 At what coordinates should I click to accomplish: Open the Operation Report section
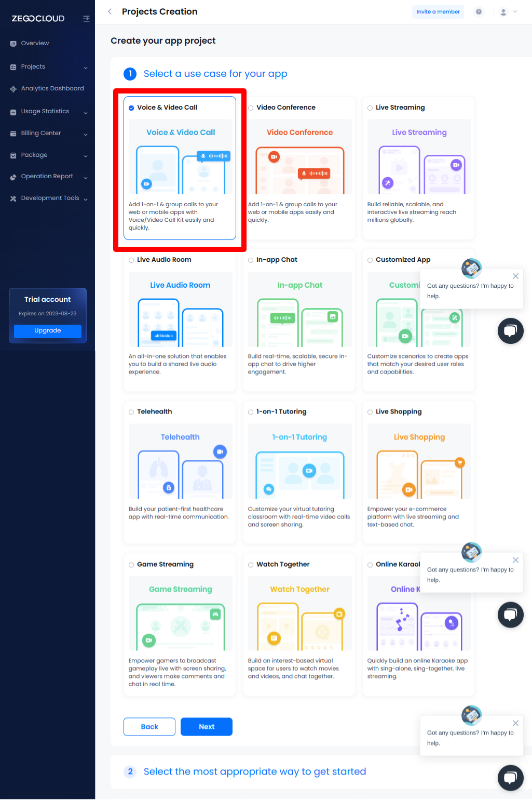click(x=47, y=176)
